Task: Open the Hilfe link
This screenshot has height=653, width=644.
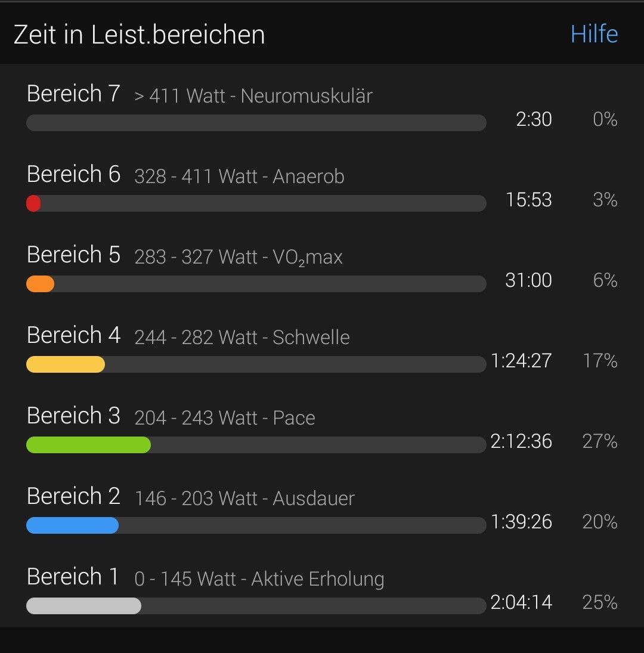Action: 594,34
